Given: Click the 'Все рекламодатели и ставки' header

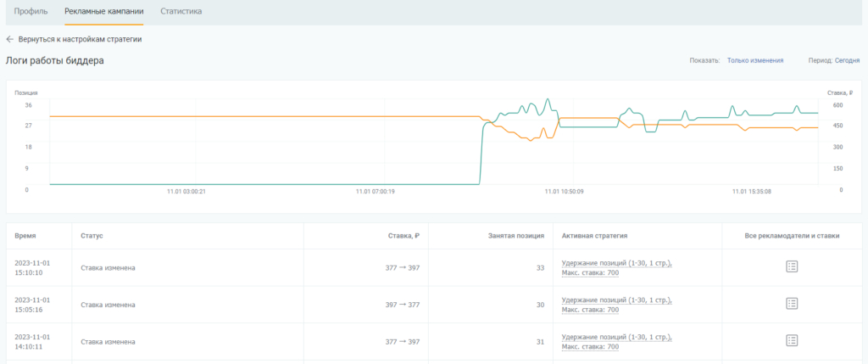Looking at the screenshot, I should pos(791,236).
